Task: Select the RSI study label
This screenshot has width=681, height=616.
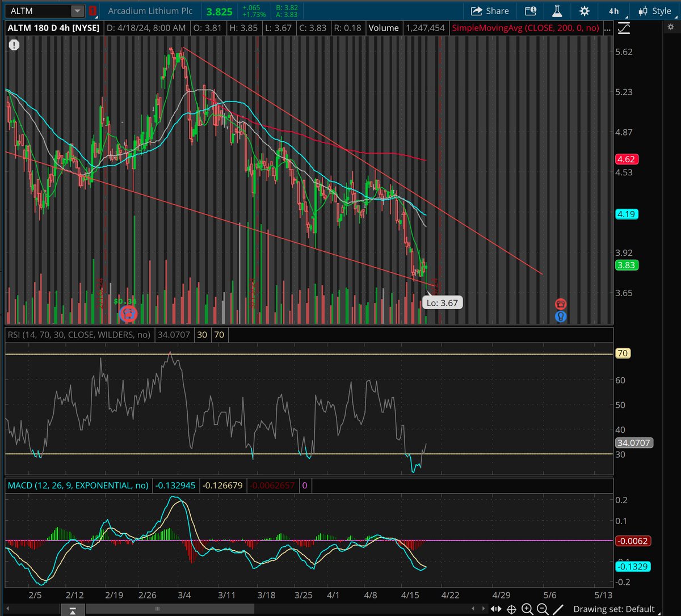Action: [x=79, y=335]
